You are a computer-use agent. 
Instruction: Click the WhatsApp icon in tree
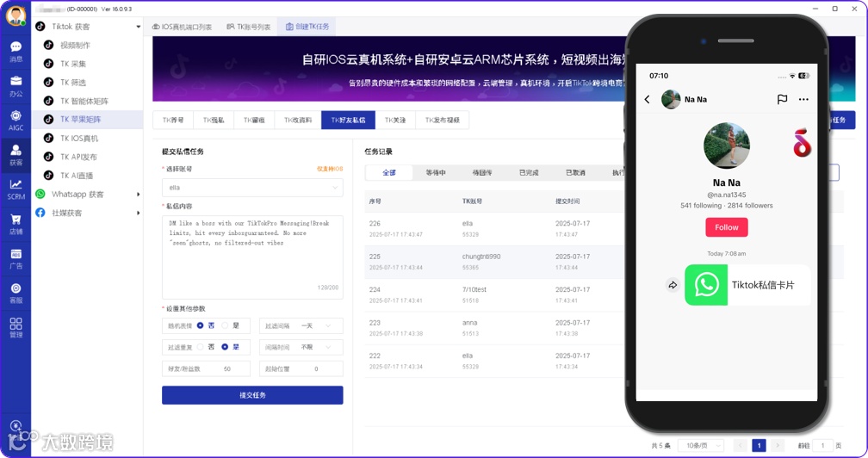pos(40,195)
